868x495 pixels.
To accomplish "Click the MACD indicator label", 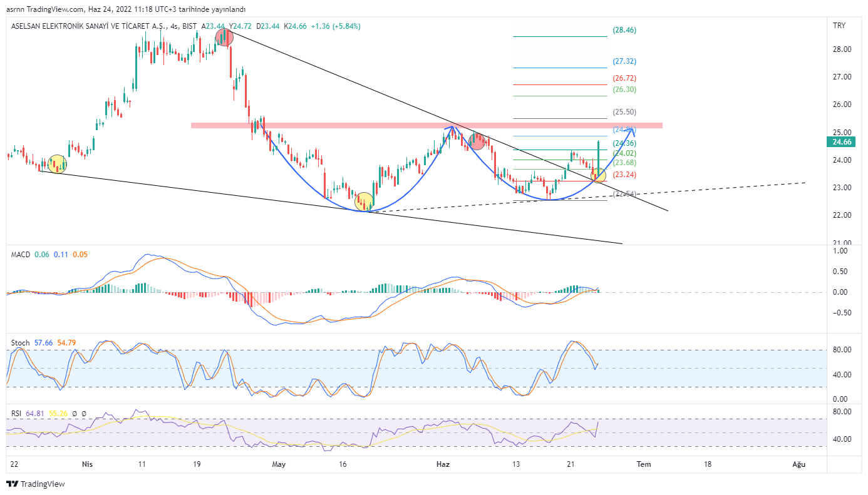I will 21,255.
